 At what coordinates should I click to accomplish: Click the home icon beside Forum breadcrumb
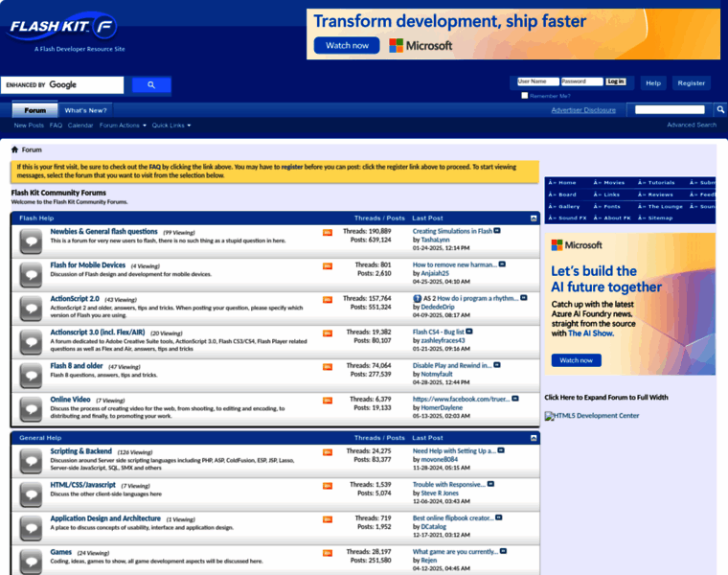(x=15, y=149)
